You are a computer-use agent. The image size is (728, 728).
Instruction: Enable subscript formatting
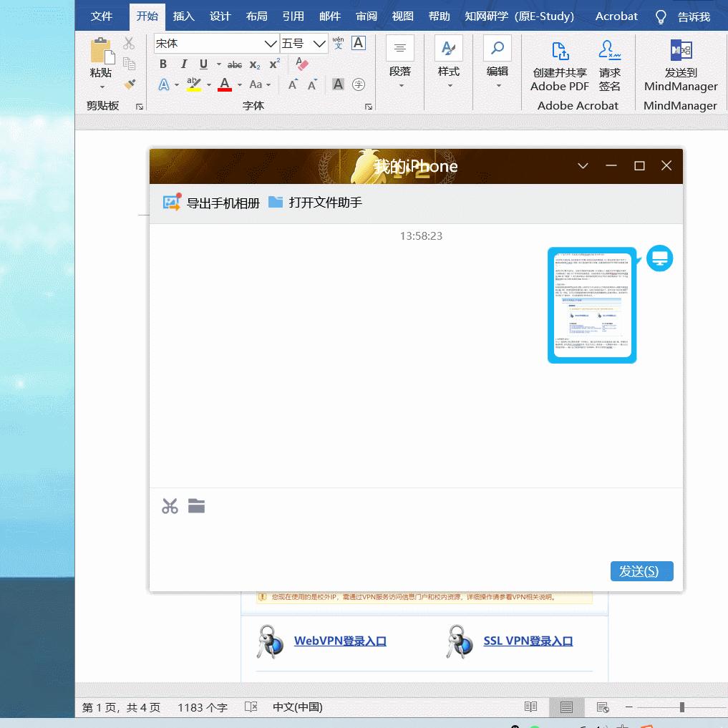coord(253,64)
